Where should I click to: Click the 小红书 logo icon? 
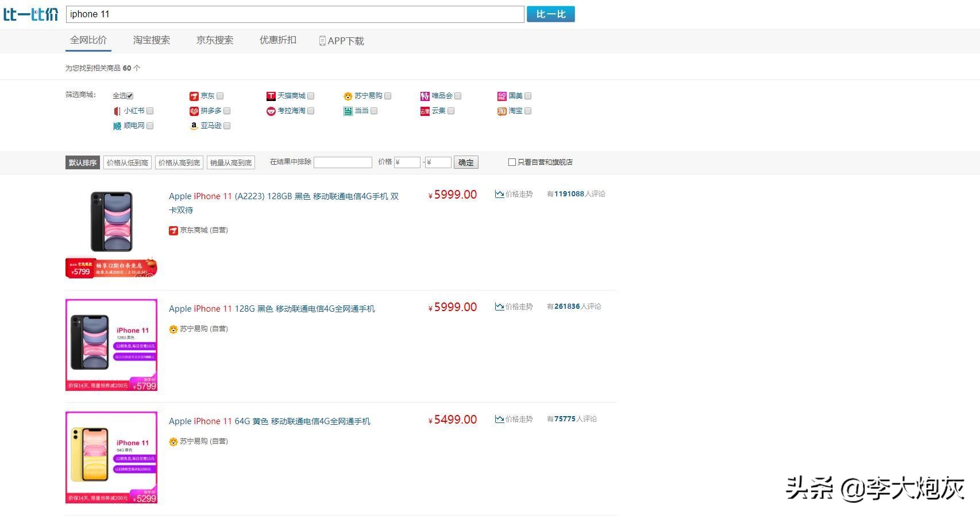point(117,111)
